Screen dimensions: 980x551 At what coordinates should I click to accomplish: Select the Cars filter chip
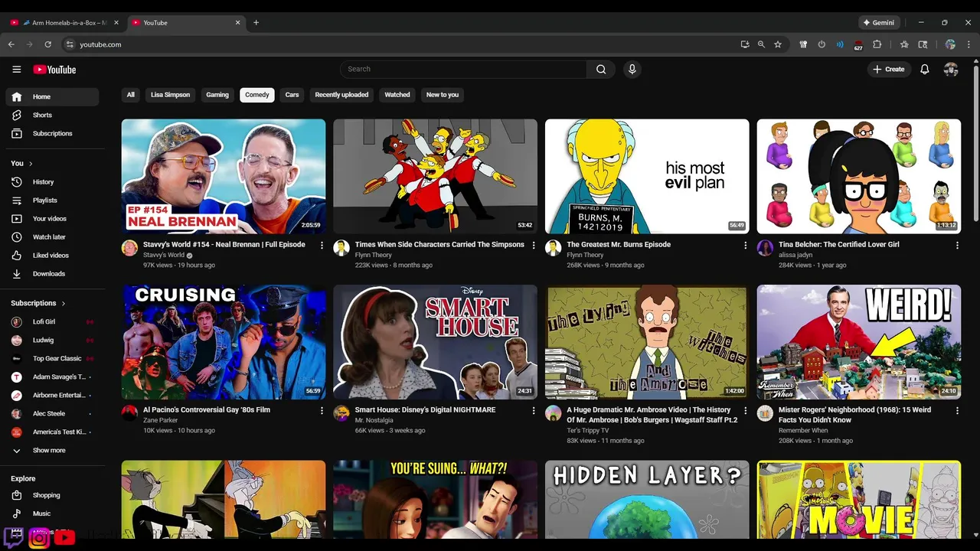292,95
